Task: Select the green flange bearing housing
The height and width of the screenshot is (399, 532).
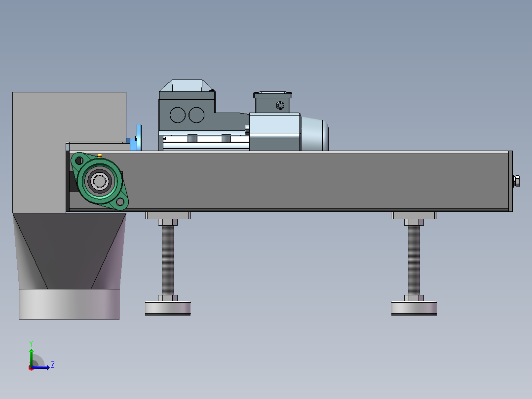Action: (x=99, y=181)
